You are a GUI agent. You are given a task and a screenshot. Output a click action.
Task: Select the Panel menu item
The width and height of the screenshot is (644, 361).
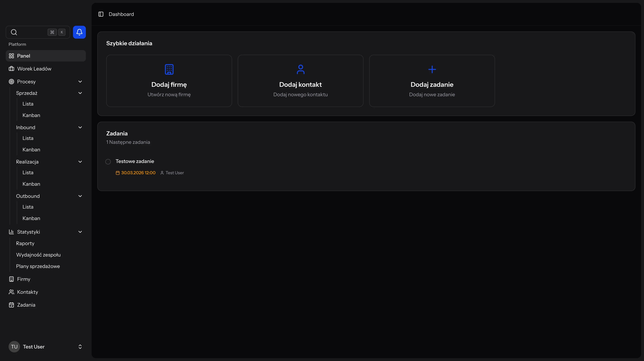(23, 56)
